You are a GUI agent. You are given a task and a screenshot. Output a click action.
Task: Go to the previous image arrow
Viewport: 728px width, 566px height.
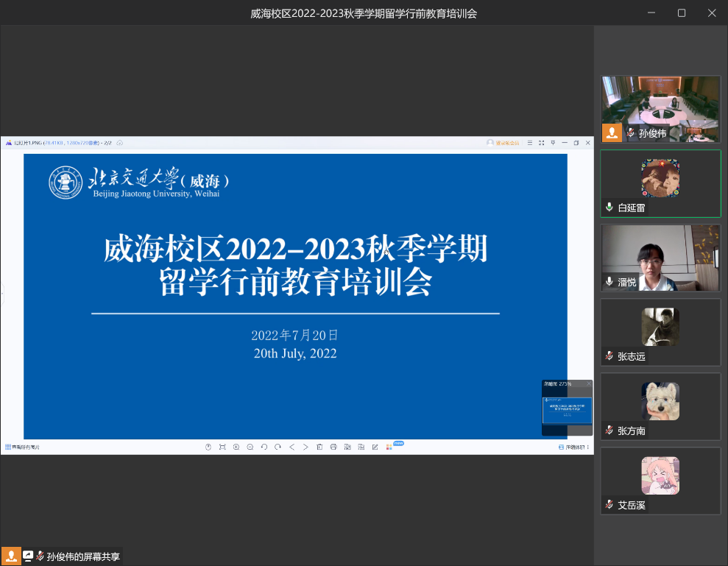tap(291, 447)
